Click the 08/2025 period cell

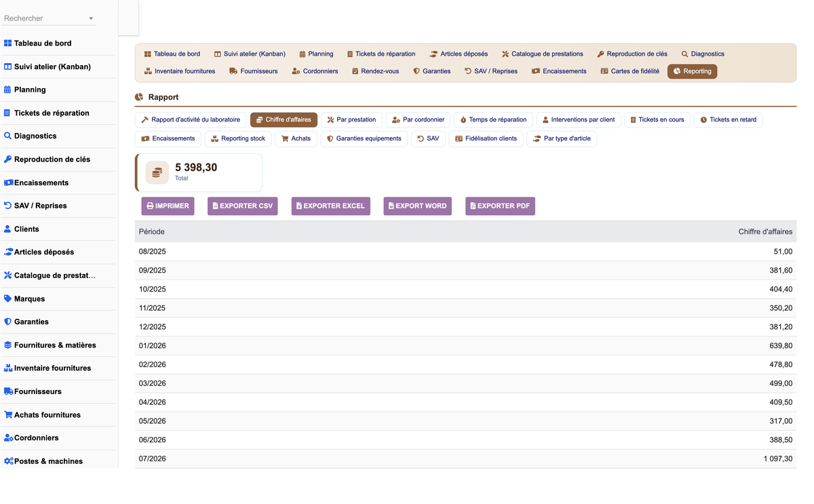pos(153,252)
